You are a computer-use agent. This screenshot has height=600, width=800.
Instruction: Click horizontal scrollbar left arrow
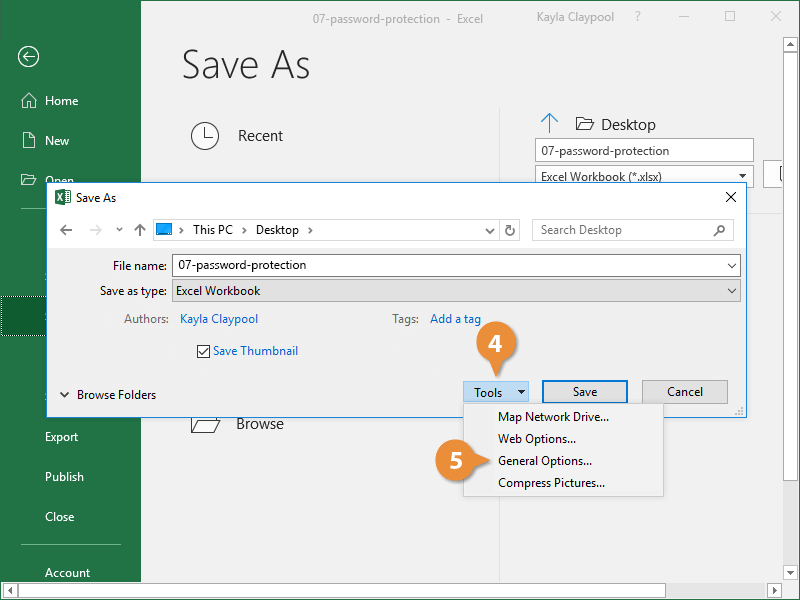tap(9, 591)
